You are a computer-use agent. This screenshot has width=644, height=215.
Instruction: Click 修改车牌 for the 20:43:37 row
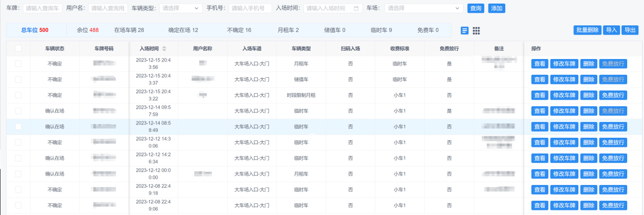(x=564, y=79)
